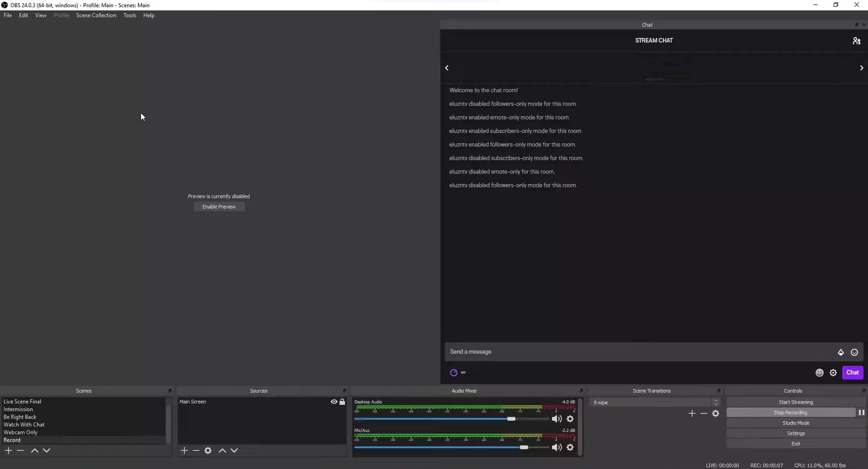Remove scene transition with minus icon

[x=703, y=413]
